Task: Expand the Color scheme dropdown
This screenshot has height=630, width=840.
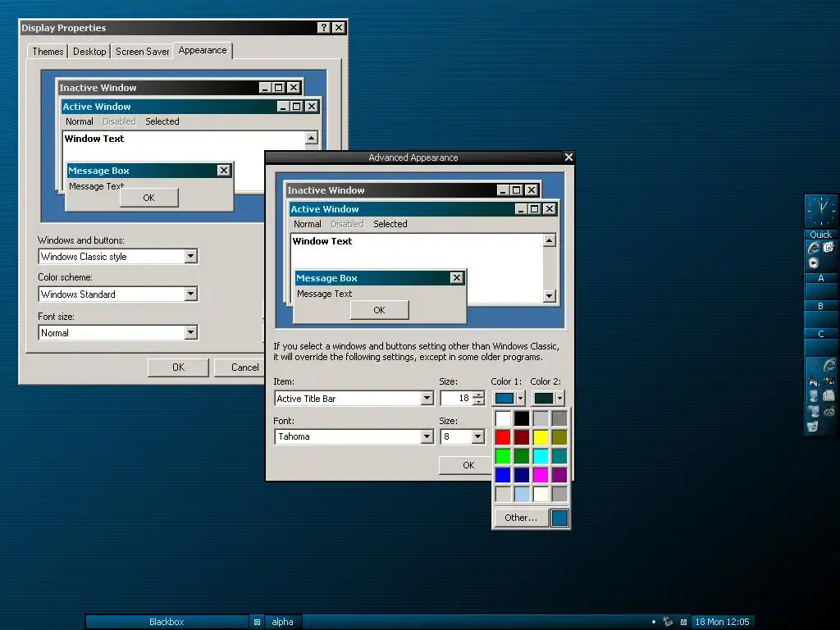Action: point(190,294)
